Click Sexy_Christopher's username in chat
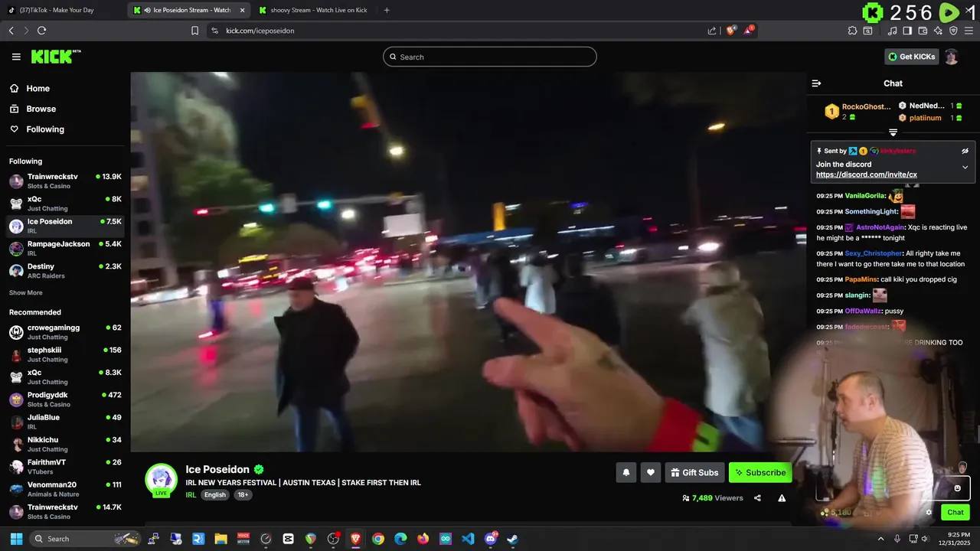Image resolution: width=980 pixels, height=551 pixels. click(x=874, y=253)
